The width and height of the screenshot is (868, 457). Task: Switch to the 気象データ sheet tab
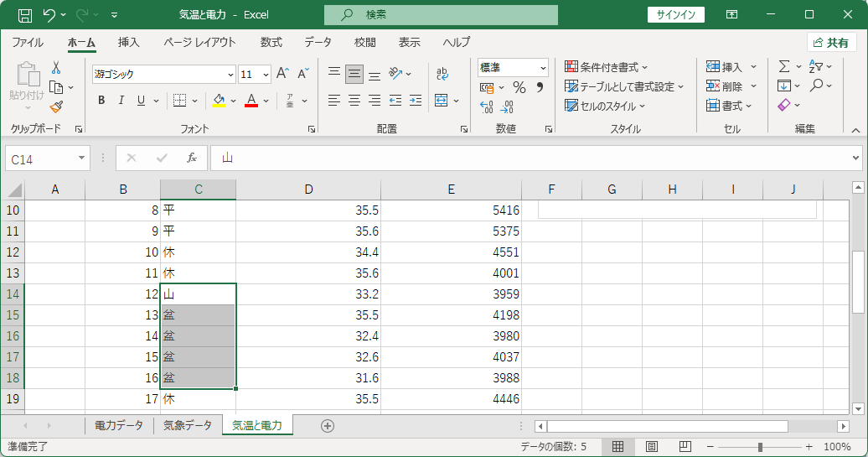(188, 425)
